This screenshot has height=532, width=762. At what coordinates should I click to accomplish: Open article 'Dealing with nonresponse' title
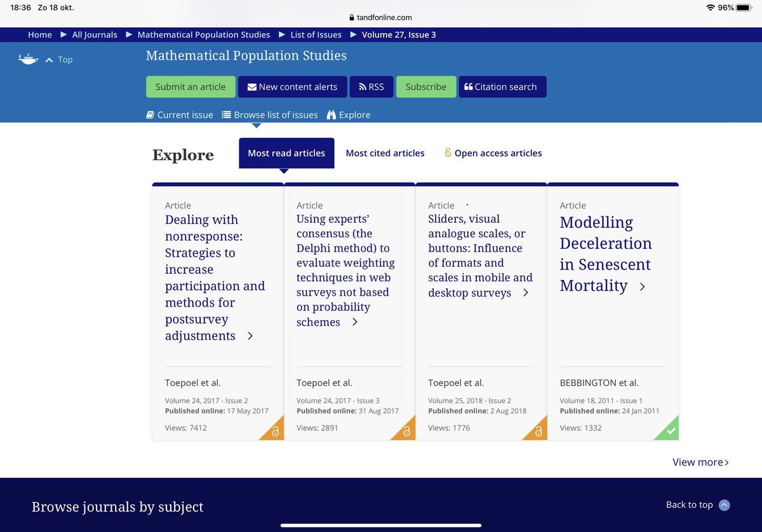tap(215, 277)
